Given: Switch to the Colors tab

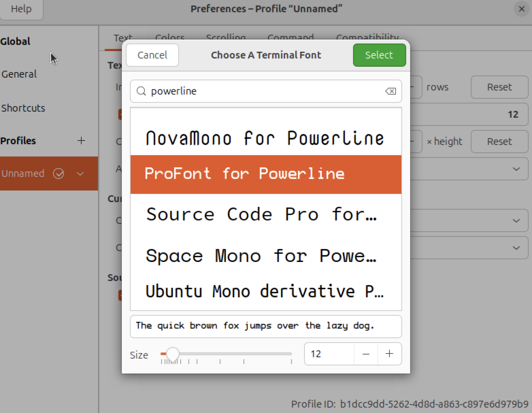Looking at the screenshot, I should [x=169, y=37].
